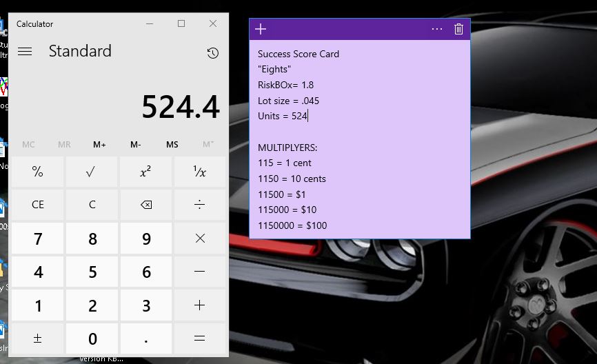This screenshot has height=364, width=597.
Task: Open sticky note three-dot menu
Action: 436,29
